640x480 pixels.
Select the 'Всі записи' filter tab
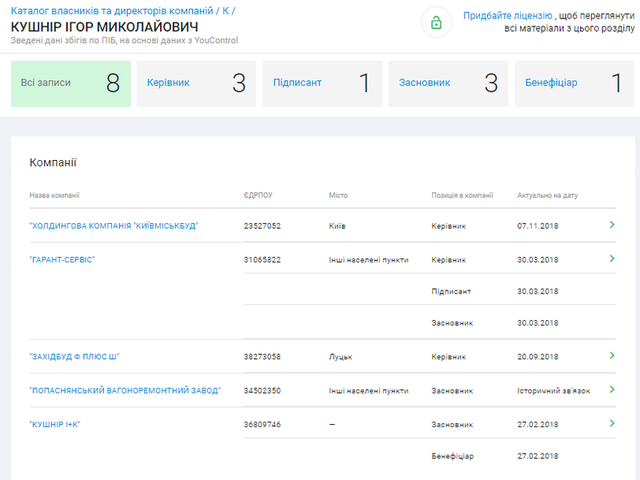point(72,83)
